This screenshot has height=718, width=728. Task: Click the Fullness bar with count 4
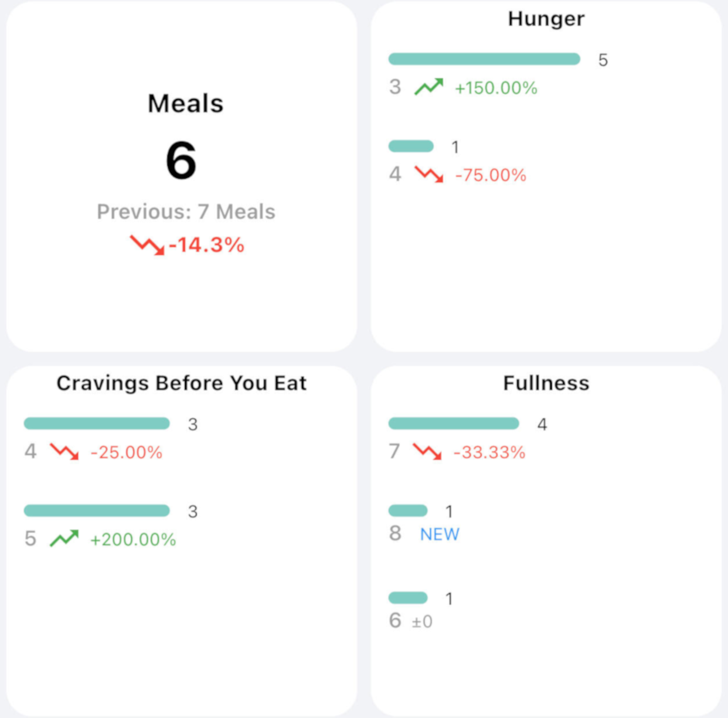coord(454,423)
